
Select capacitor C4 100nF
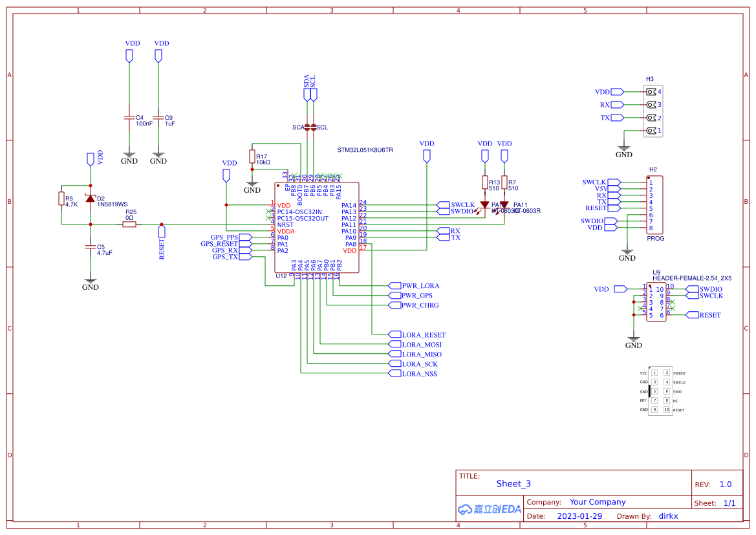coord(129,118)
